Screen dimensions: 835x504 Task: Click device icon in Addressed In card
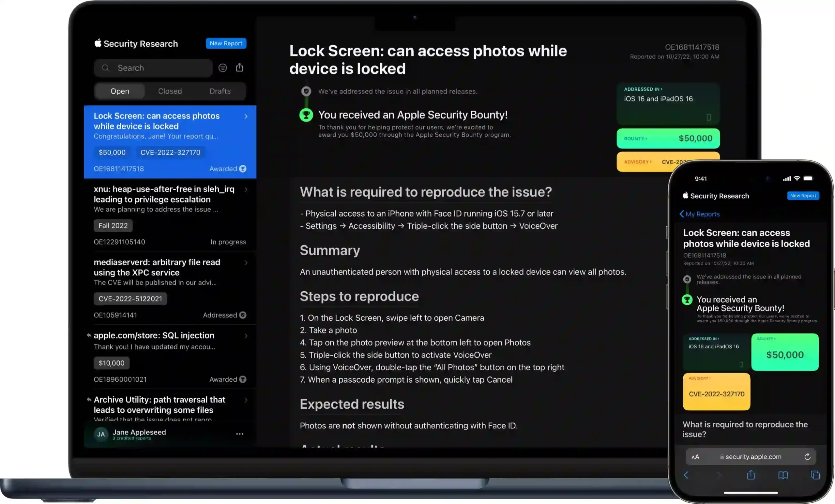pos(708,117)
